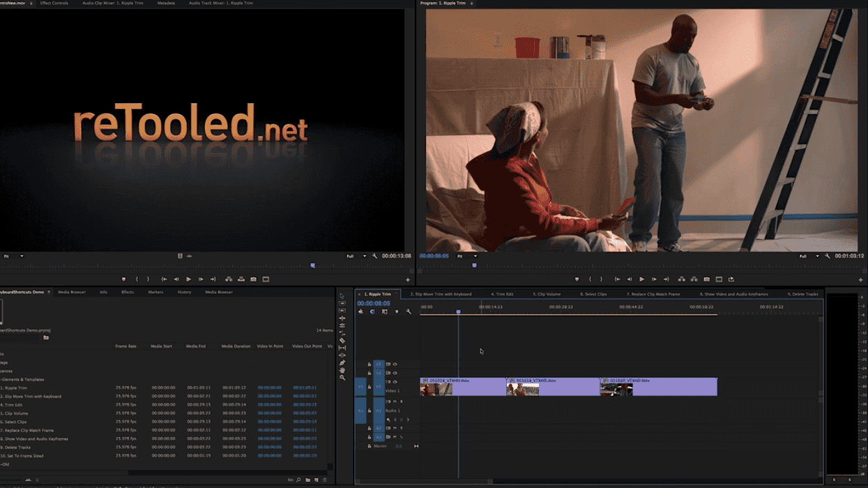
Task: Click the Source monitor scrub bar playhead
Action: 312,266
